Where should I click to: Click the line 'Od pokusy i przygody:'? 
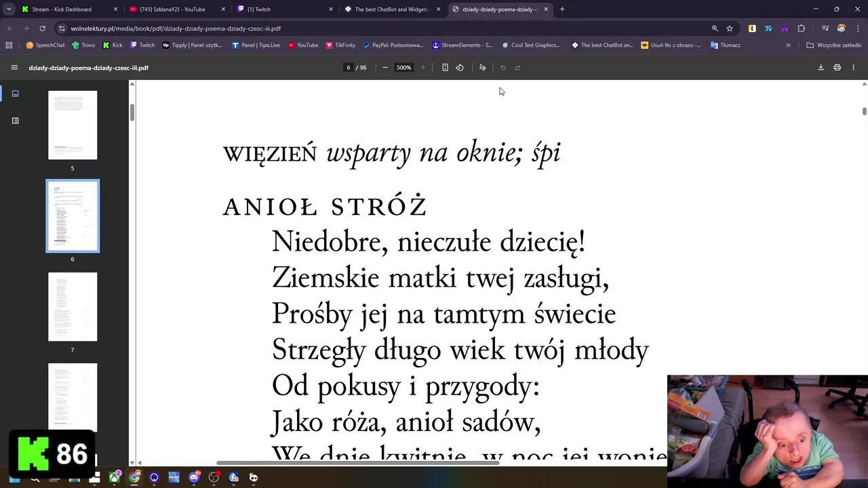[406, 386]
